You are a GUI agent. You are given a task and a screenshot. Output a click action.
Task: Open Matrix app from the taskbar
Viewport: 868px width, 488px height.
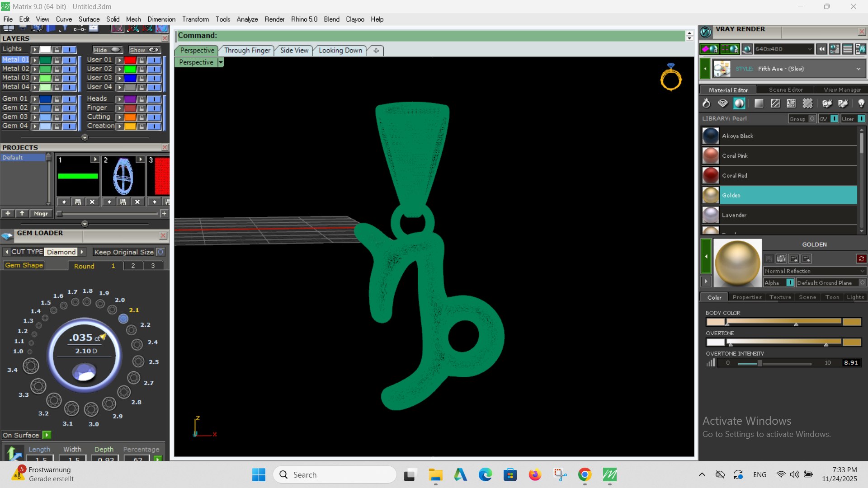pyautogui.click(x=609, y=474)
